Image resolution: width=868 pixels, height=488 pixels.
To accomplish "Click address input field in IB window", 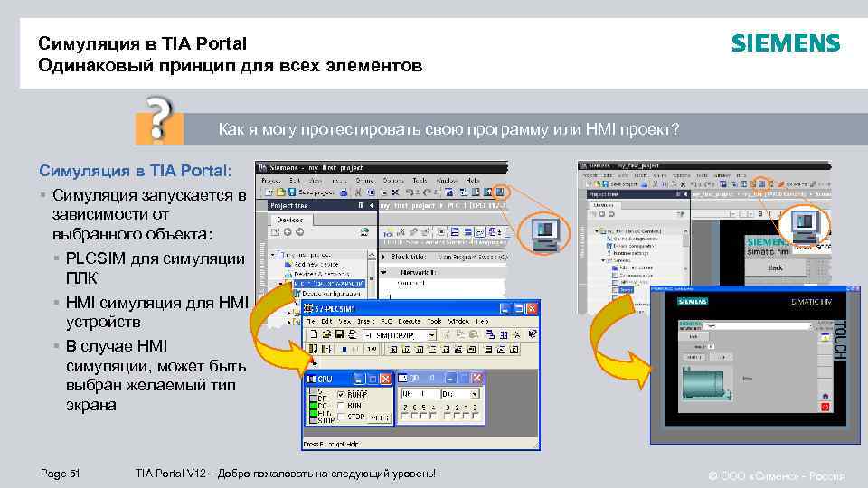I will point(419,394).
